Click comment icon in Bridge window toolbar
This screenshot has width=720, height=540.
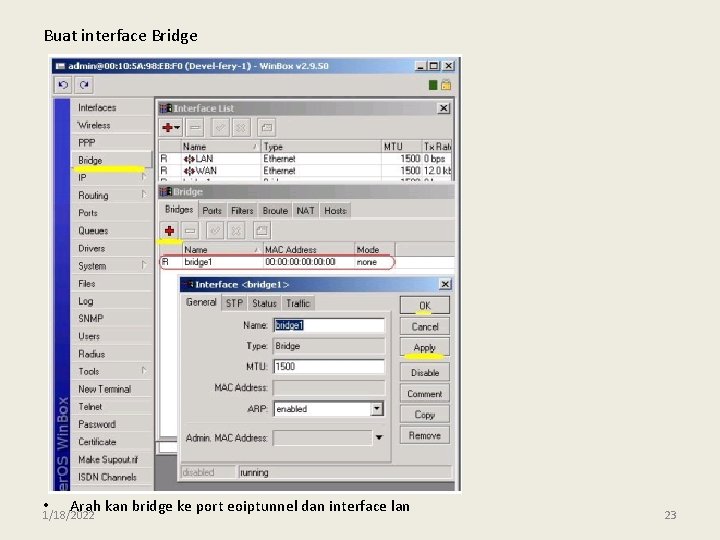pyautogui.click(x=262, y=231)
